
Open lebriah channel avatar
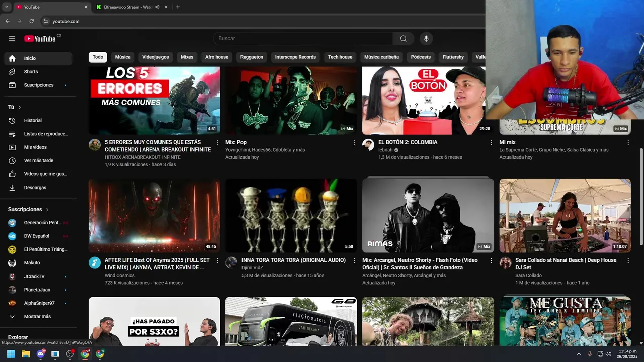pyautogui.click(x=368, y=145)
